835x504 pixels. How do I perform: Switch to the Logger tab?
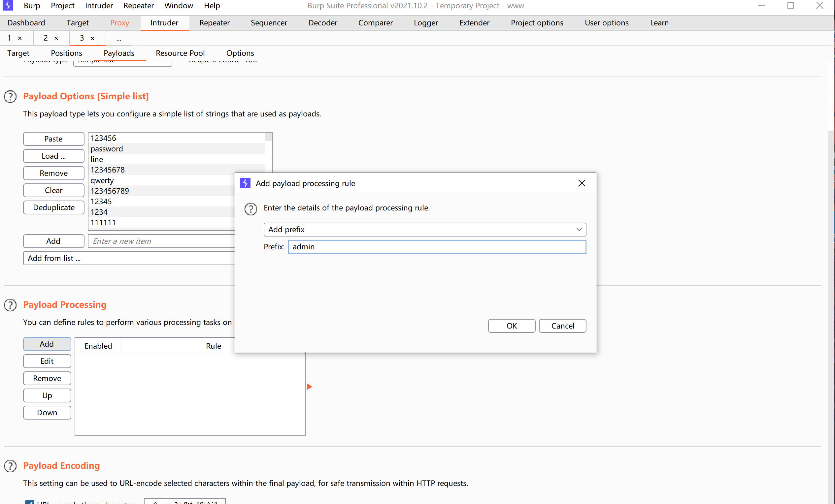(x=426, y=23)
